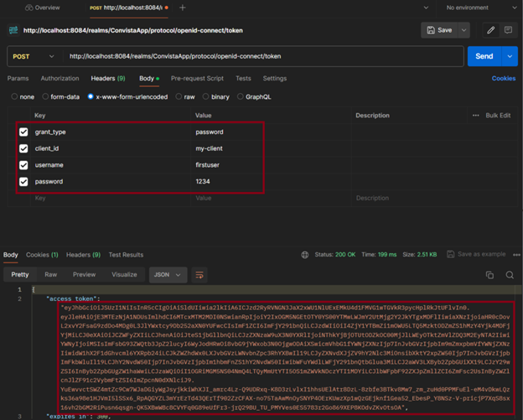Open the response Cookies (1) tab
The width and height of the screenshot is (523, 420).
42,255
